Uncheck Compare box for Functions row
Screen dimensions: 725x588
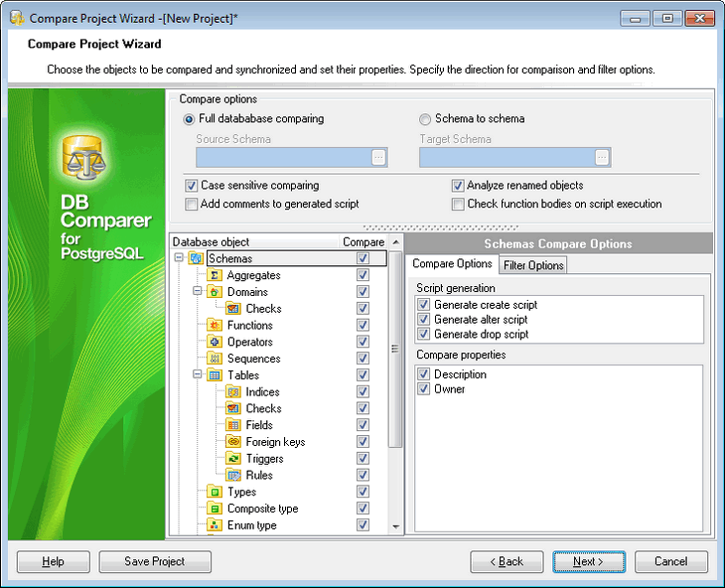[362, 325]
